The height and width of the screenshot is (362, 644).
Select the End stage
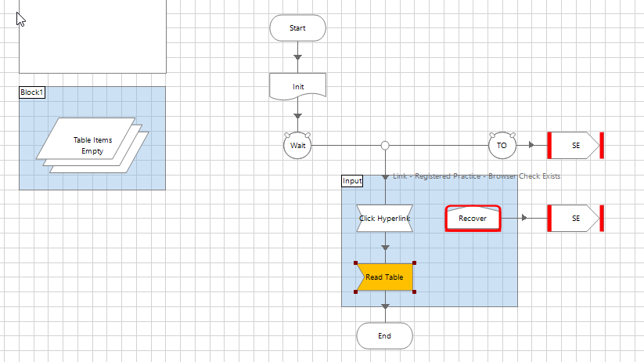pyautogui.click(x=385, y=336)
